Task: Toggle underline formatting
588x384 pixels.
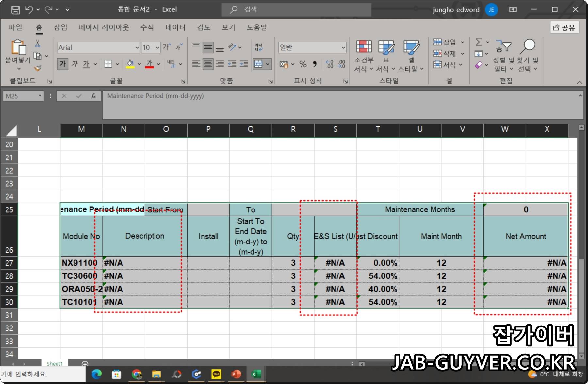Action: 86,64
